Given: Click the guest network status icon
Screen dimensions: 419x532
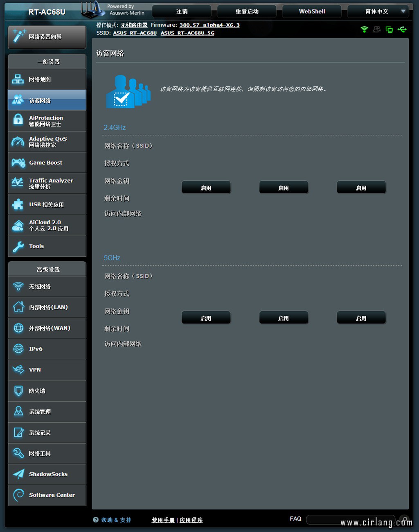Looking at the screenshot, I should coord(377,29).
